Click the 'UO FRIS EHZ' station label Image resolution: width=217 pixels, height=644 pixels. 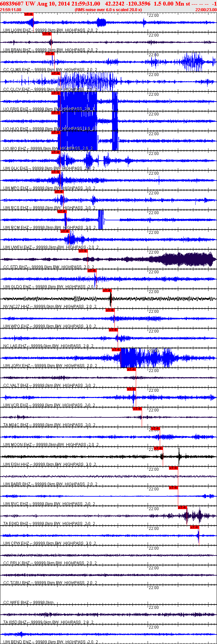(x=15, y=109)
